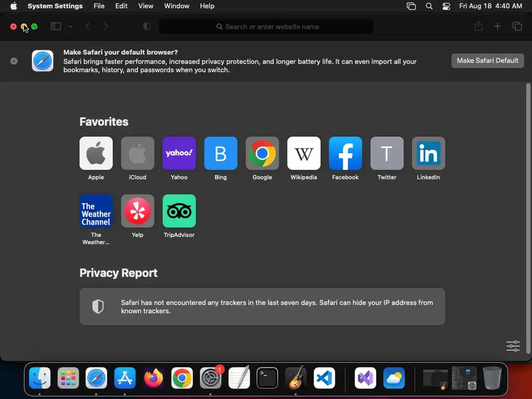This screenshot has width=532, height=399.
Task: Open the LinkedIn favorite tile
Action: point(429,153)
